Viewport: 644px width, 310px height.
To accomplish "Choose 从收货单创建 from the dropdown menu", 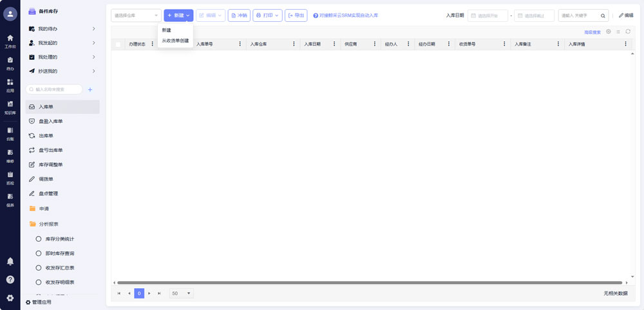I will tap(175, 41).
